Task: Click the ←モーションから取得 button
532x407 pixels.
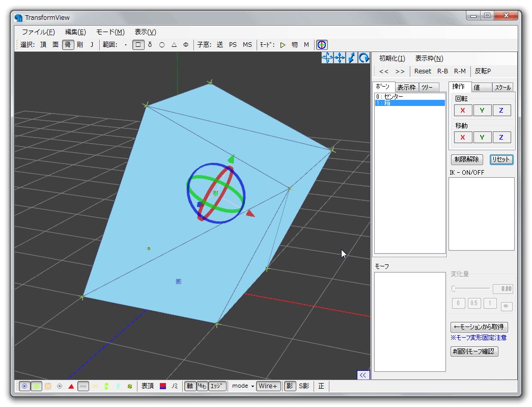Action: (479, 327)
